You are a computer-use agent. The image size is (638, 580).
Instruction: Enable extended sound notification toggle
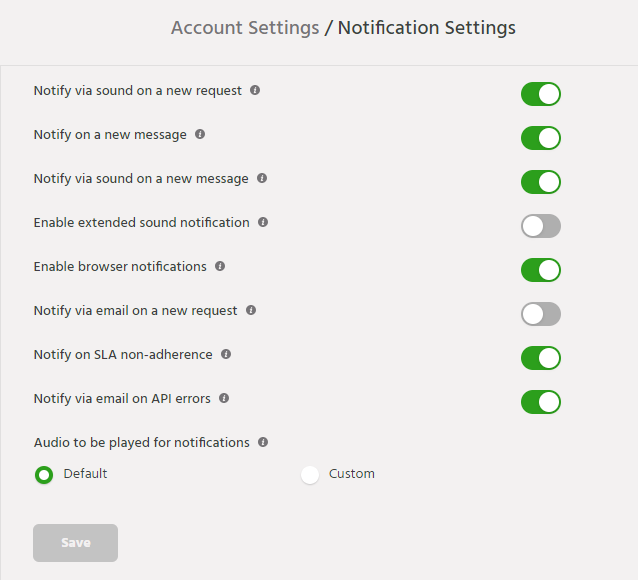[540, 226]
